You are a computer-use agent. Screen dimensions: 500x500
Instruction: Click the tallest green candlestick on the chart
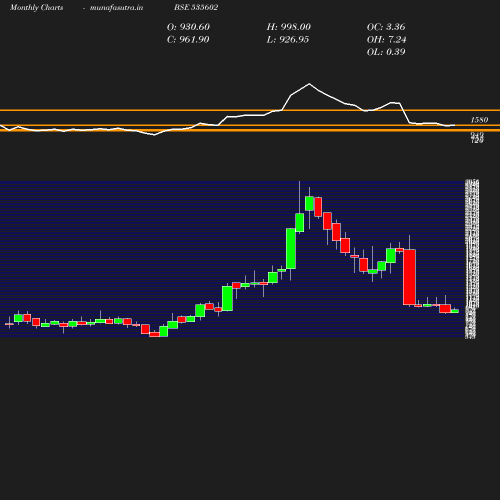click(291, 248)
